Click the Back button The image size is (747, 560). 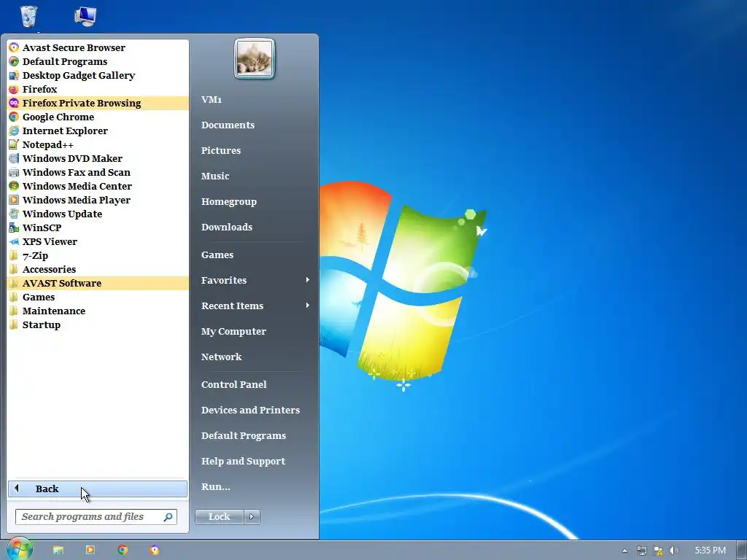point(98,489)
